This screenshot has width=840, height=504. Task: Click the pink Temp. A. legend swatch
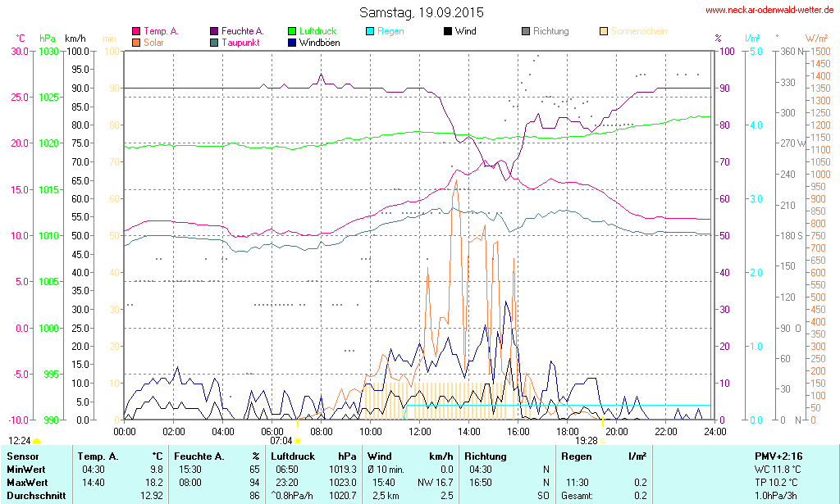(x=136, y=31)
